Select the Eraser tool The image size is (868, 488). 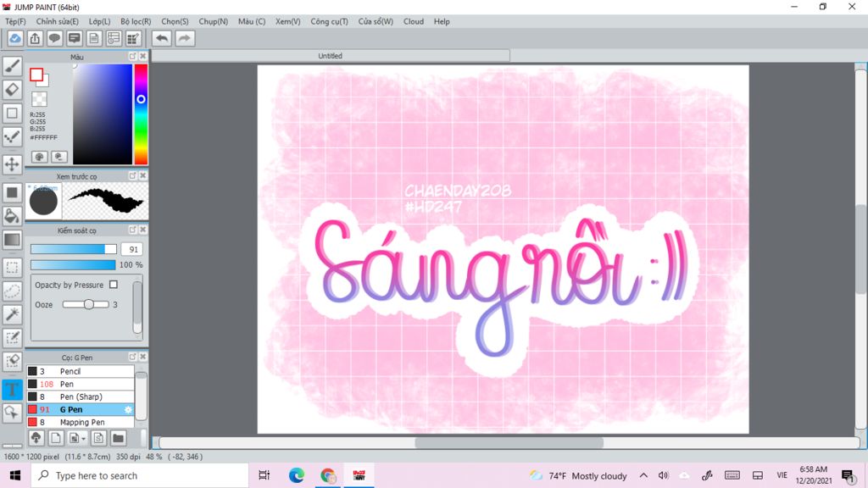12,89
